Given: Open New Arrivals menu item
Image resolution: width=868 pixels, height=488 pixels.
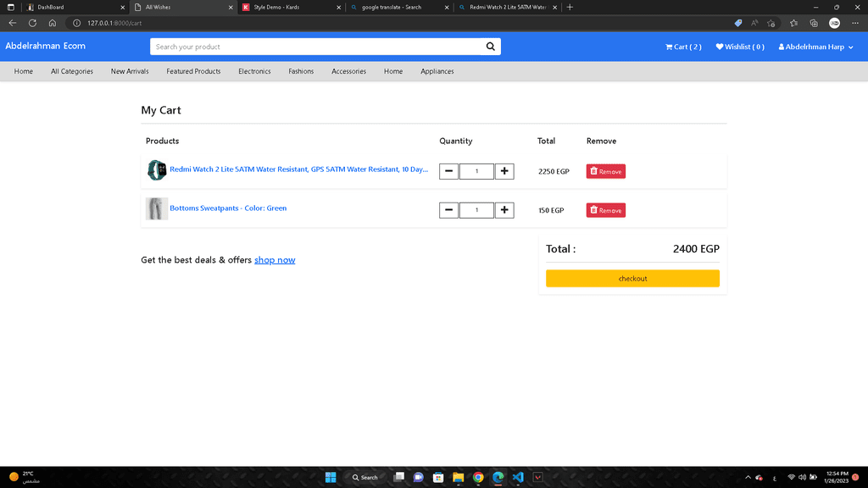Looking at the screenshot, I should pos(130,71).
